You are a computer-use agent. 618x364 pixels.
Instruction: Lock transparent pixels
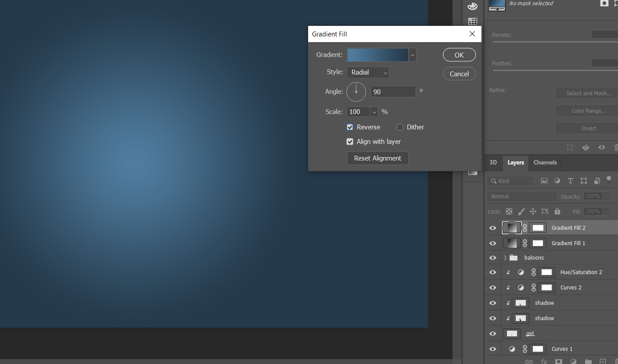pyautogui.click(x=509, y=211)
